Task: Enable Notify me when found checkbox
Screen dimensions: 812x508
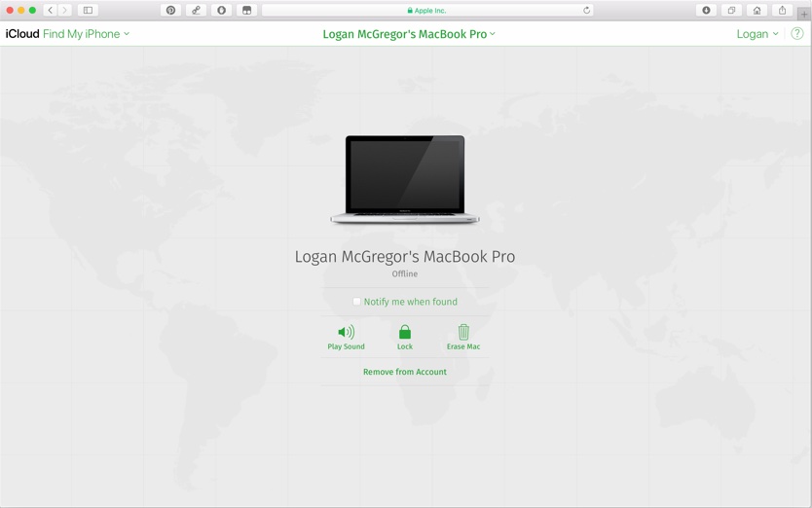Action: (x=356, y=302)
